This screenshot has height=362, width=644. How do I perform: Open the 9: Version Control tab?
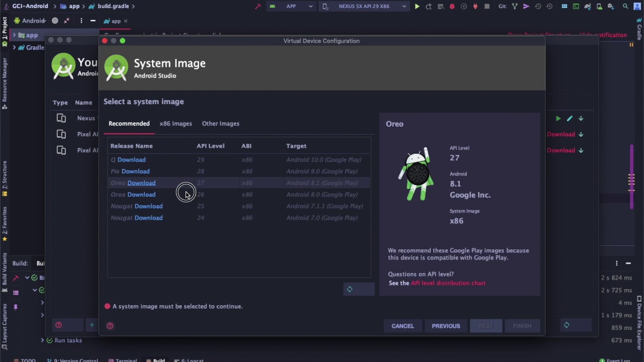[72, 360]
